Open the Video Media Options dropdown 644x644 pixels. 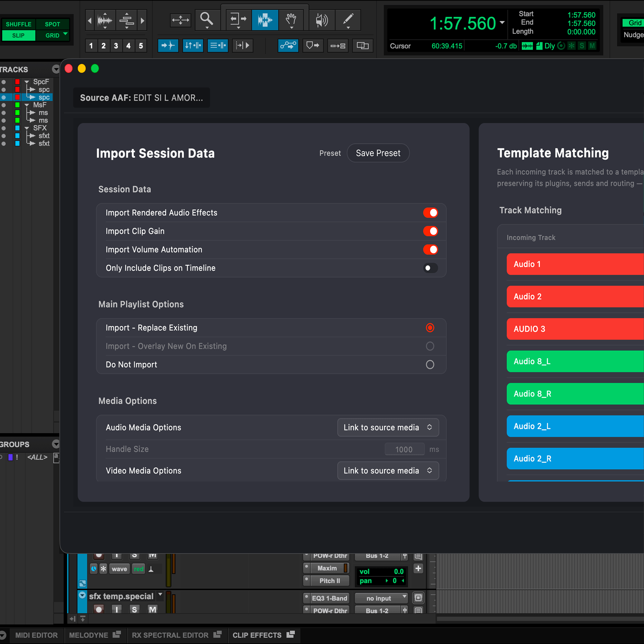point(388,470)
